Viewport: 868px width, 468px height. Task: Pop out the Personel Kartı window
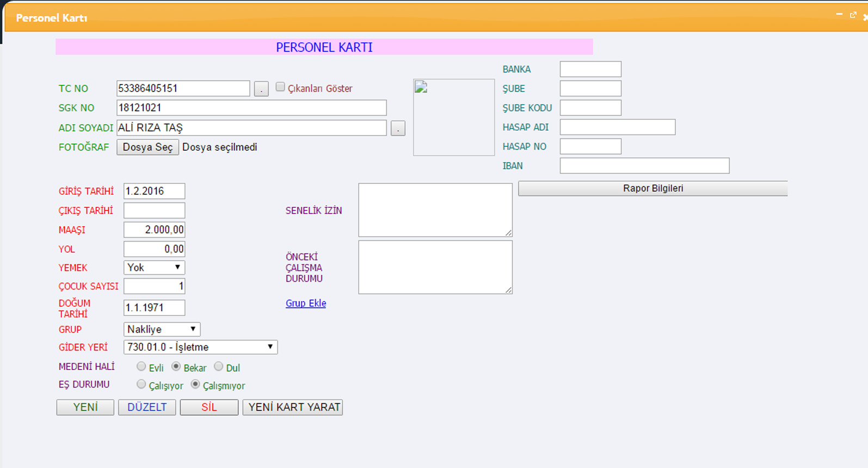click(853, 15)
